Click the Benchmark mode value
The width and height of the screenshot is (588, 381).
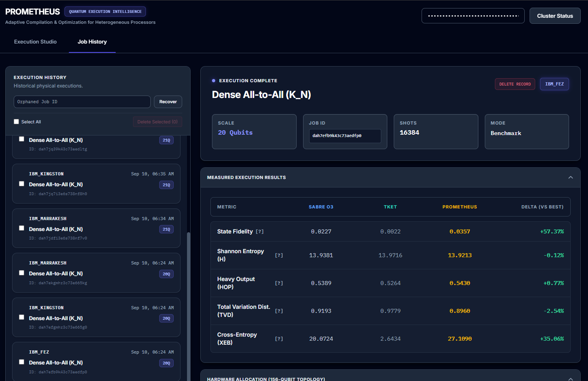tap(506, 133)
